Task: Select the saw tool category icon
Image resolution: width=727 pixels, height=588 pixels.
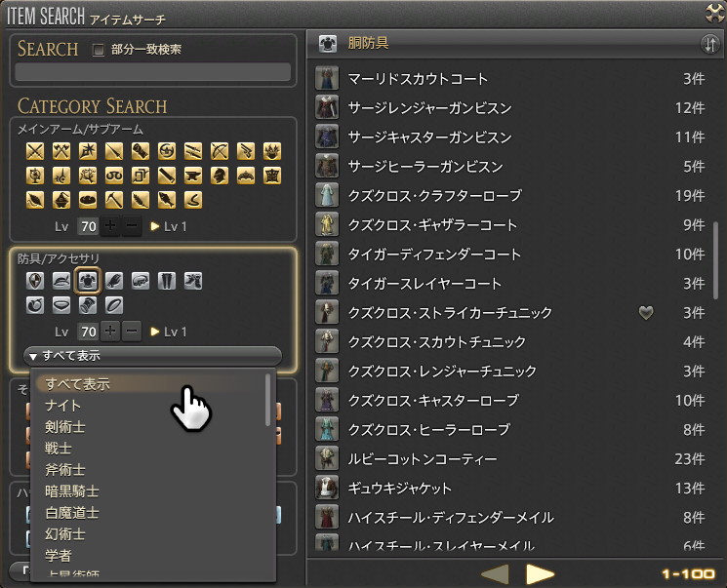Action: coord(167,176)
